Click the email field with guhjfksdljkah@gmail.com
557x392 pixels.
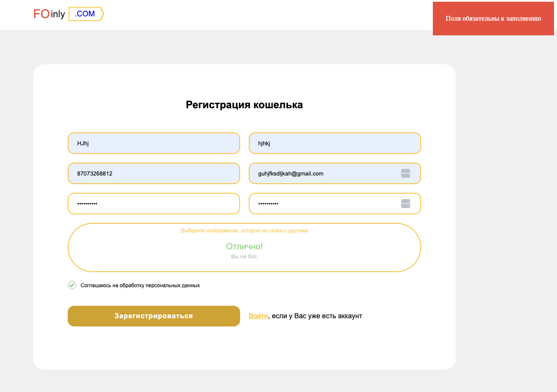[x=323, y=173]
